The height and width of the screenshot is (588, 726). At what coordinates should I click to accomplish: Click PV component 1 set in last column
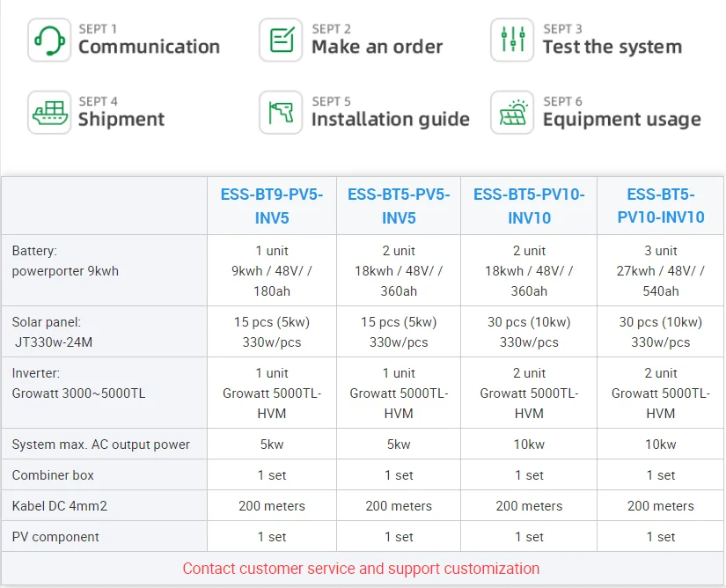tap(661, 537)
